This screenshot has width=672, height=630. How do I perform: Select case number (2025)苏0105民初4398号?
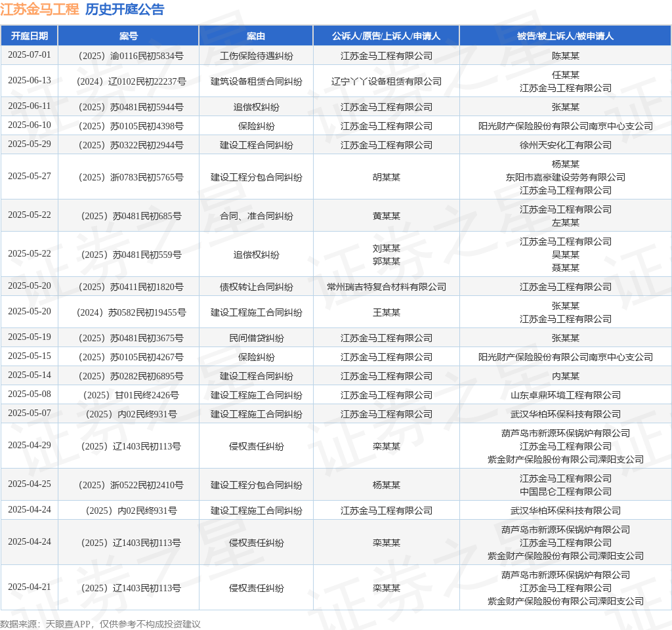131,126
